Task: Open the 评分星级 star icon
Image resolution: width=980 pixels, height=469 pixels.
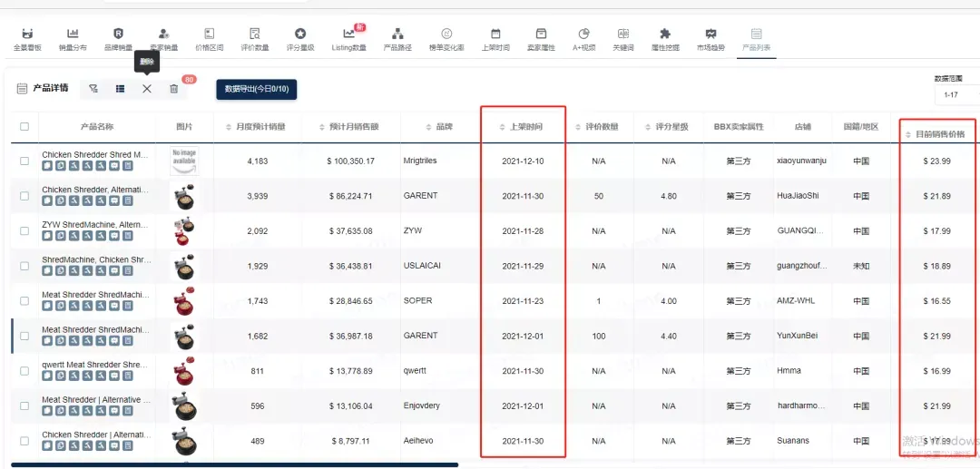Action: click(300, 34)
